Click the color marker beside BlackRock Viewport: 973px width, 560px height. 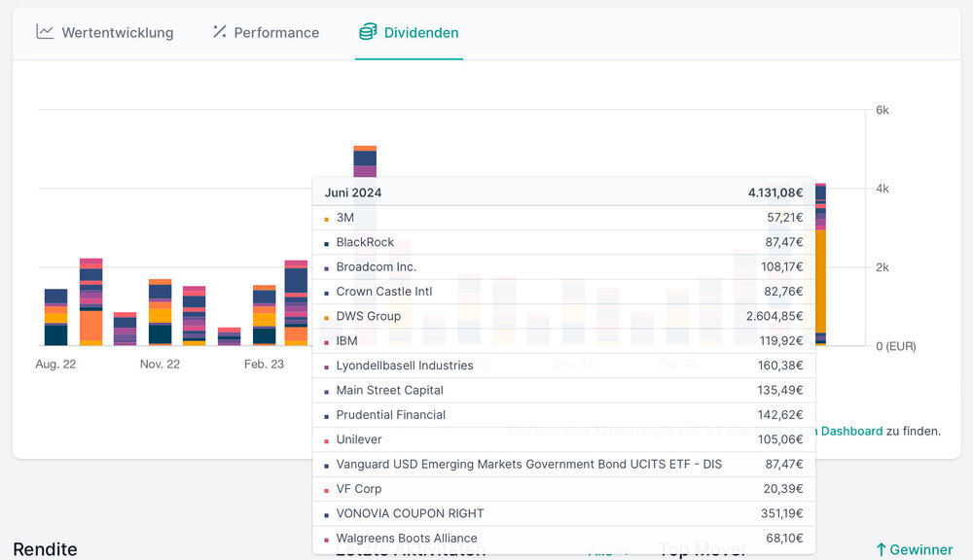pyautogui.click(x=326, y=243)
